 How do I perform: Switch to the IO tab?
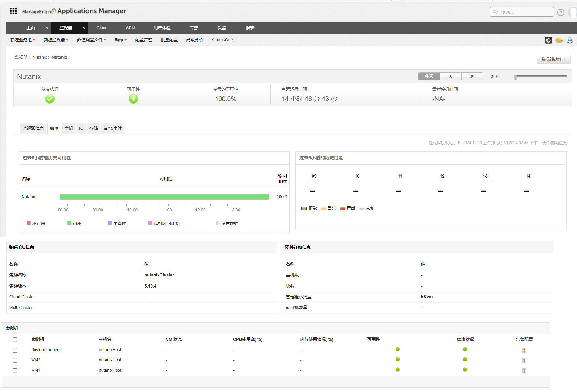click(81, 129)
